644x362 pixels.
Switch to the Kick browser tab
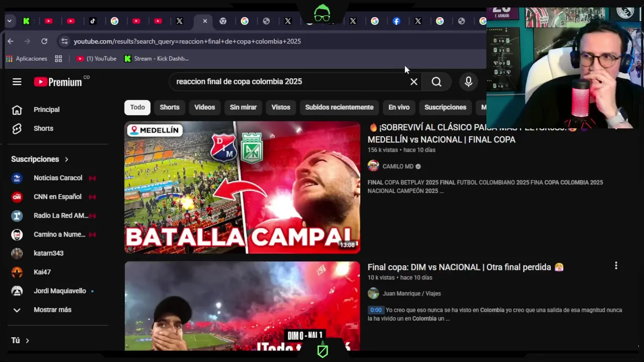coord(26,21)
